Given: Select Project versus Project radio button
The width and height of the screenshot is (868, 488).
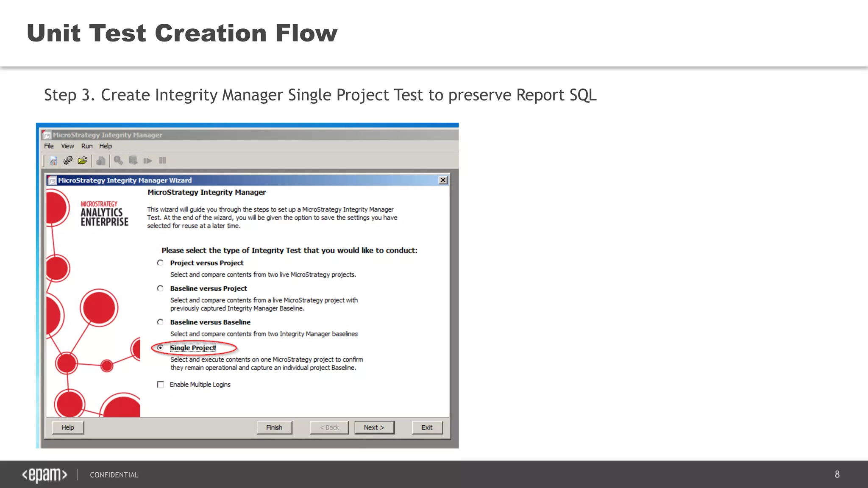Looking at the screenshot, I should click(160, 263).
